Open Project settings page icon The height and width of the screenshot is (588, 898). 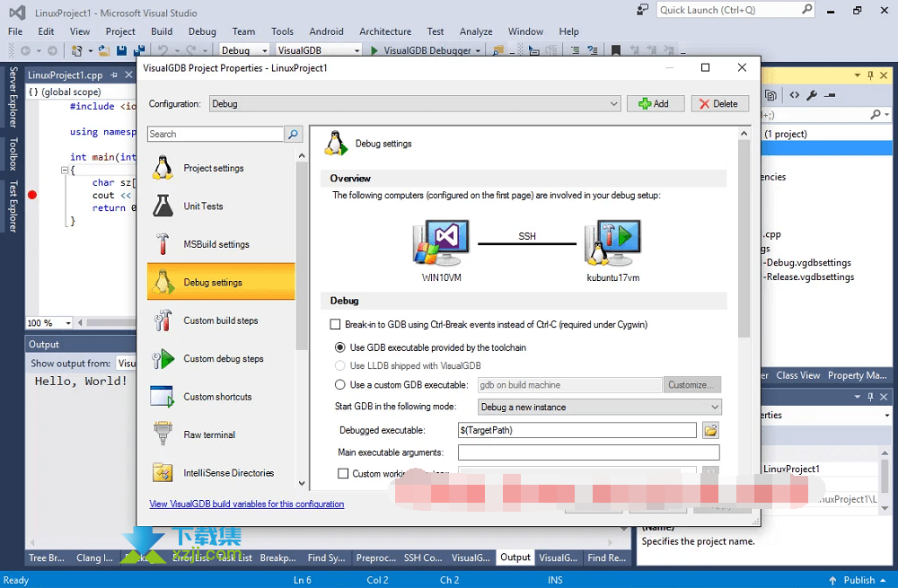tap(163, 168)
